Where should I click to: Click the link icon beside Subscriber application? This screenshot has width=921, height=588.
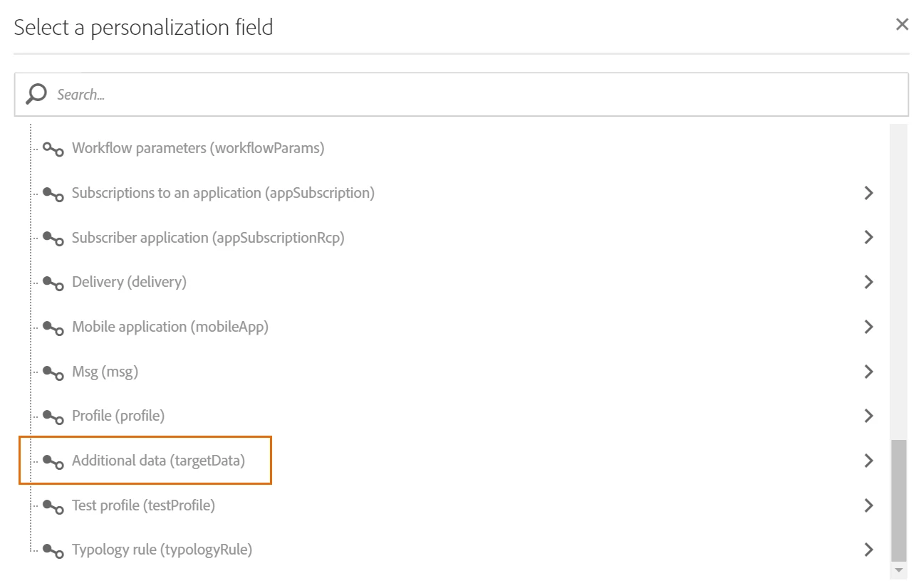(x=53, y=238)
